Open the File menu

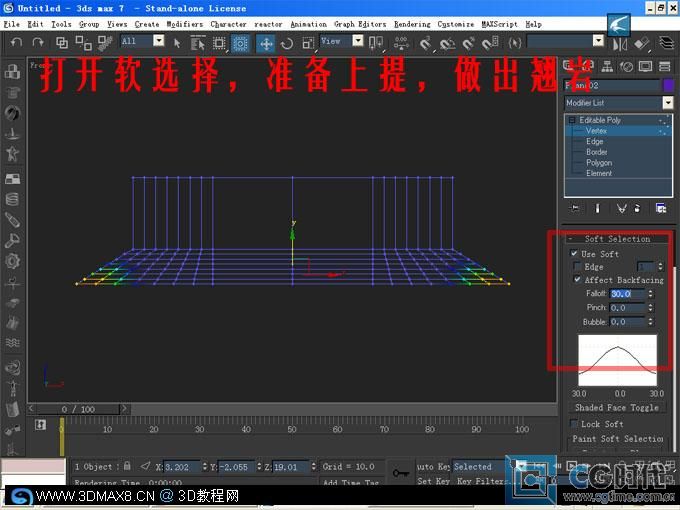pyautogui.click(x=12, y=24)
